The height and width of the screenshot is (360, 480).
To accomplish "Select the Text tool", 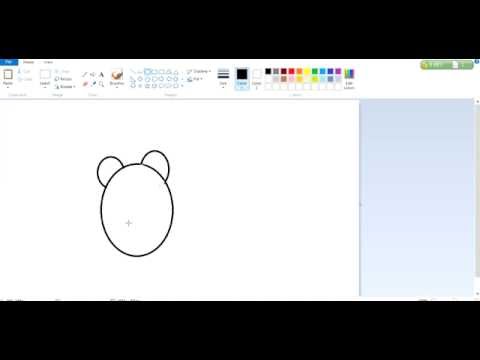I will [x=101, y=75].
